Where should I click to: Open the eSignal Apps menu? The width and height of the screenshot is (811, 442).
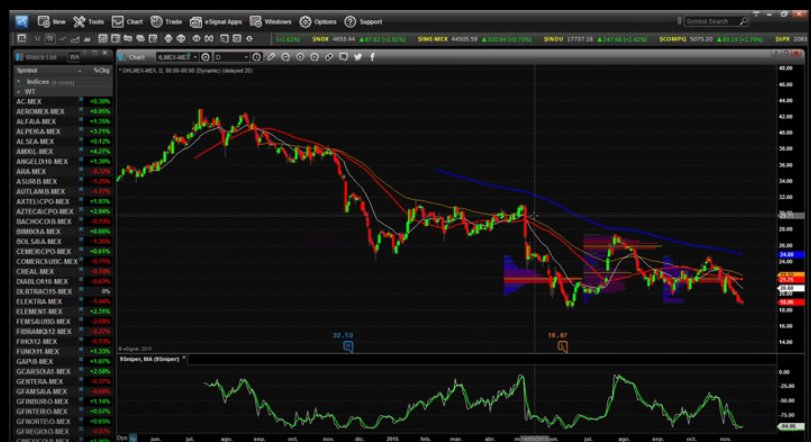[x=216, y=22]
